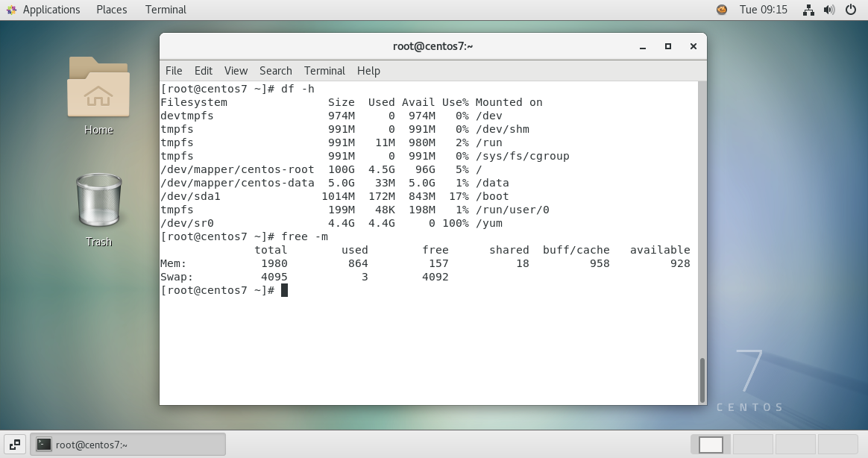Click the 'available' column header
This screenshot has width=868, height=458.
(660, 250)
